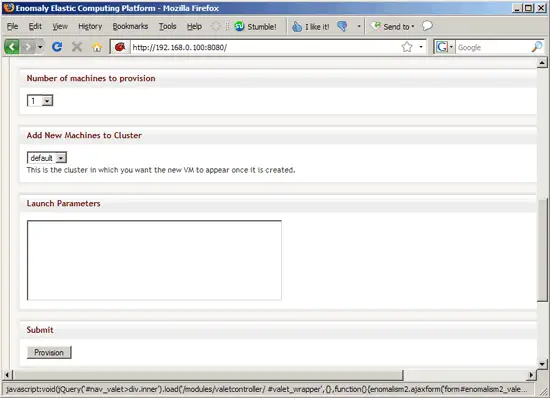
Task: Open the Bookmarks menu
Action: click(130, 26)
